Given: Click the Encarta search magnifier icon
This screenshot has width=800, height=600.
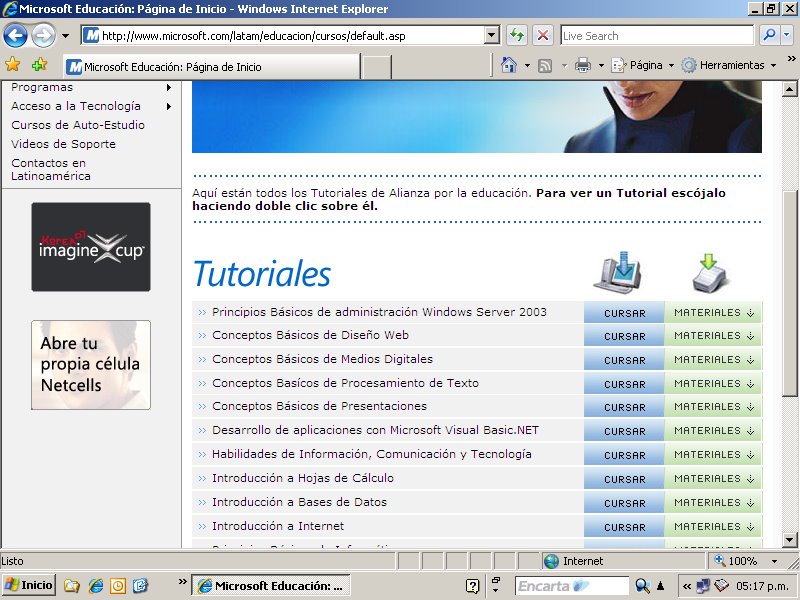Looking at the screenshot, I should pos(642,586).
